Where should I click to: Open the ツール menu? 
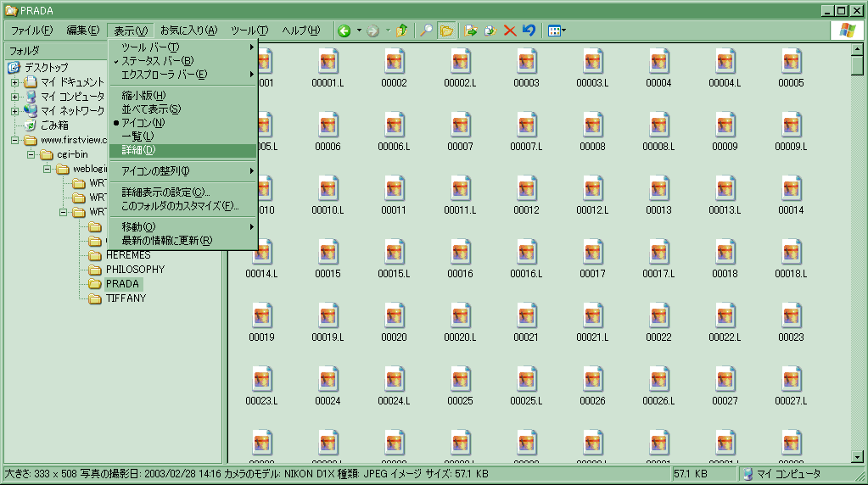pos(249,31)
